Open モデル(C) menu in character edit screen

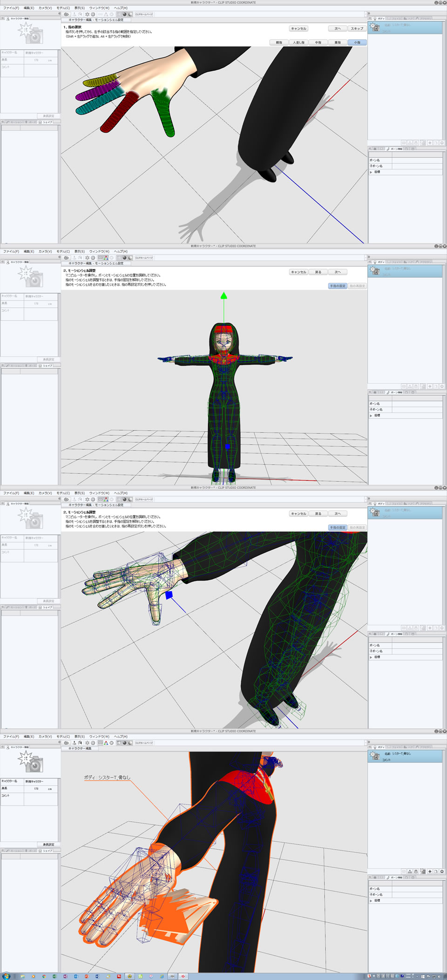[63, 737]
